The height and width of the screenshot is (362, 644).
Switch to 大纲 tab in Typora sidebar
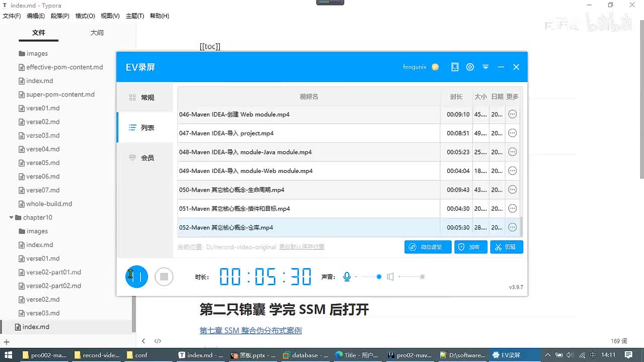pyautogui.click(x=97, y=33)
